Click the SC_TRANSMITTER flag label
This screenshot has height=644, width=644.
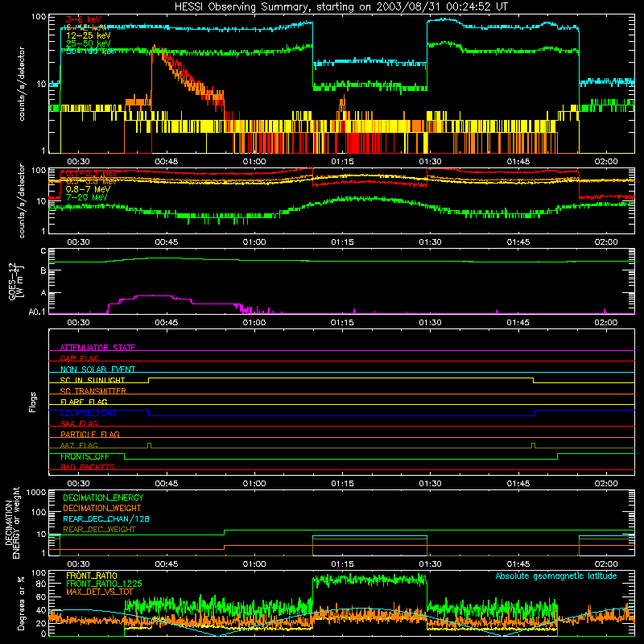tap(93, 391)
